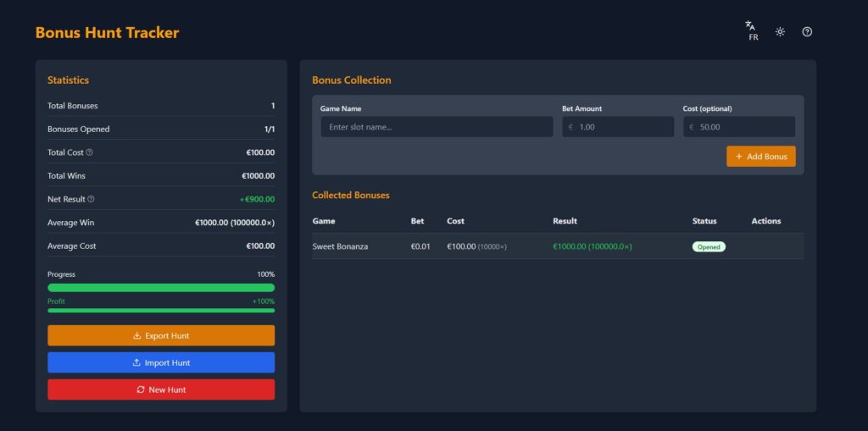This screenshot has height=431, width=868.
Task: Click the Game column header
Action: [324, 221]
